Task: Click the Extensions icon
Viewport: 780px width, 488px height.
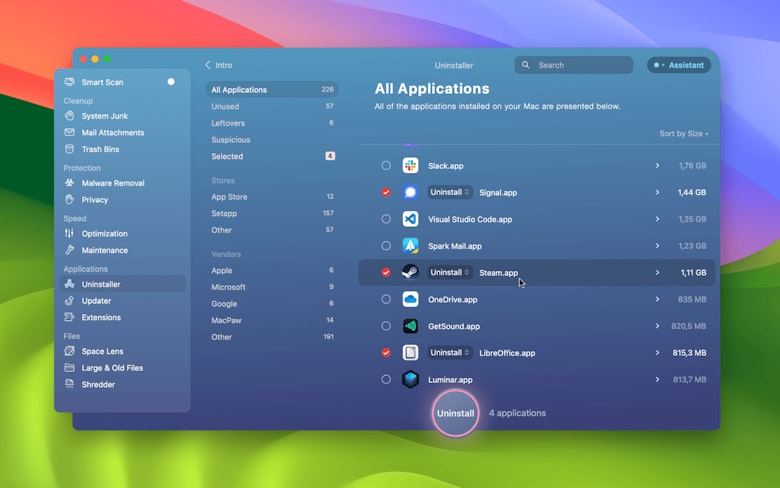Action: pyautogui.click(x=70, y=317)
